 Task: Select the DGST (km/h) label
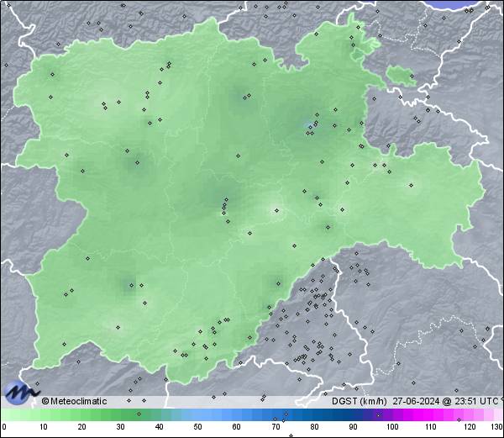click(x=359, y=401)
